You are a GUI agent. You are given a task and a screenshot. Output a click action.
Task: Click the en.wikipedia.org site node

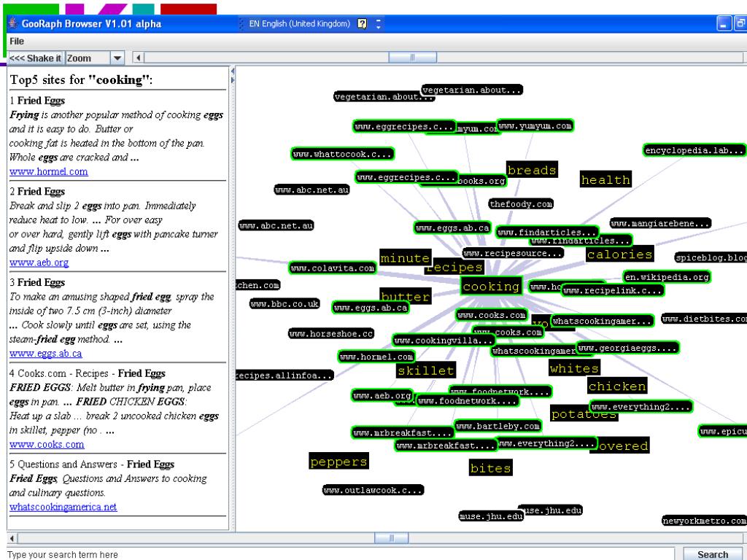[667, 276]
